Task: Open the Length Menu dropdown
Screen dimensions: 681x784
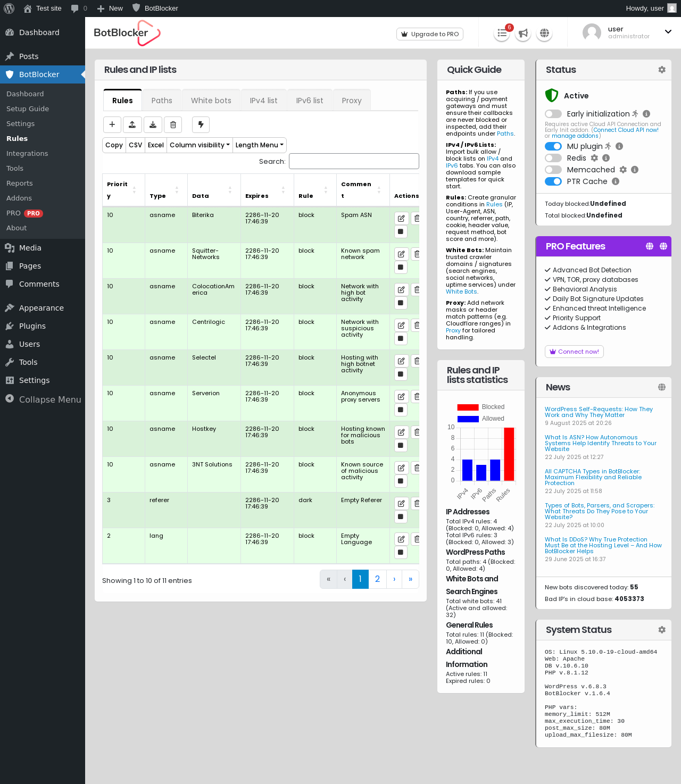Action: pyautogui.click(x=260, y=145)
